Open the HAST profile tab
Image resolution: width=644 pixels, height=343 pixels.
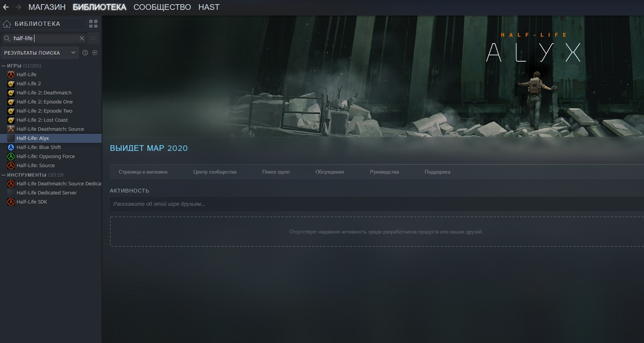209,7
